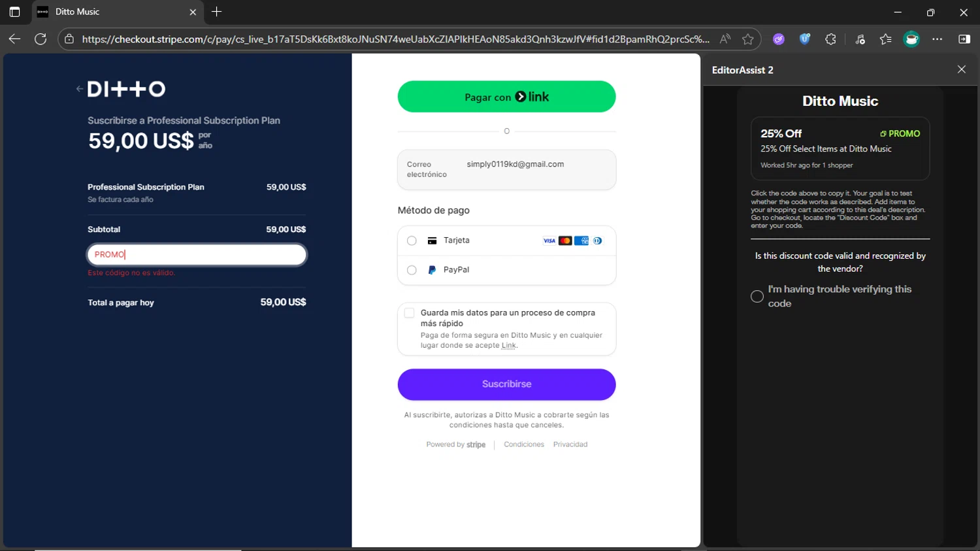Open the Read aloud icon
This screenshot has height=551, width=980.
725,39
